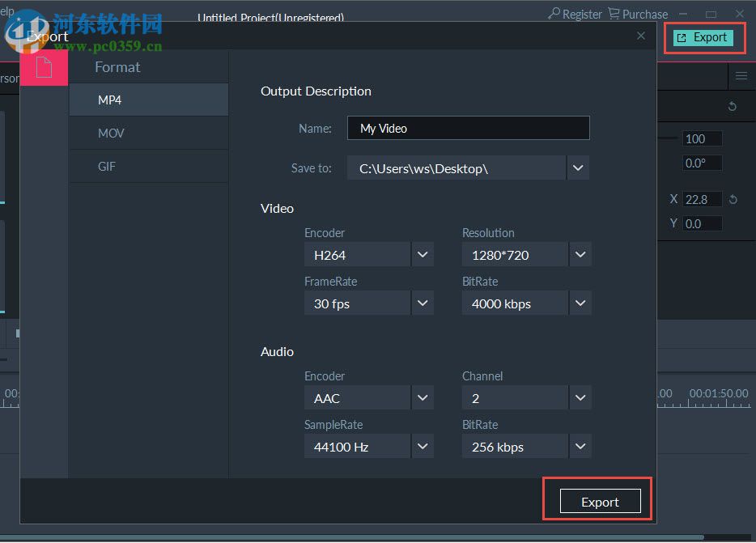Click the Name field containing My Video
The width and height of the screenshot is (756, 543).
pyautogui.click(x=468, y=129)
